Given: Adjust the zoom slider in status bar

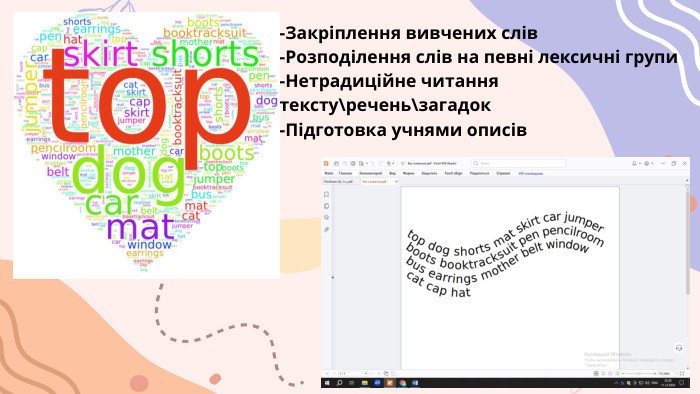Looking at the screenshot, I should pyautogui.click(x=639, y=373).
